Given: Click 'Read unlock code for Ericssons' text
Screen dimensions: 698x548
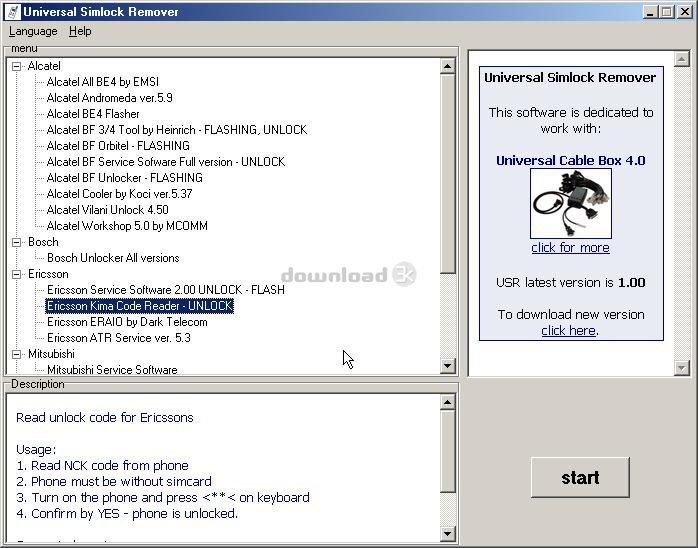Looking at the screenshot, I should coord(105,418).
